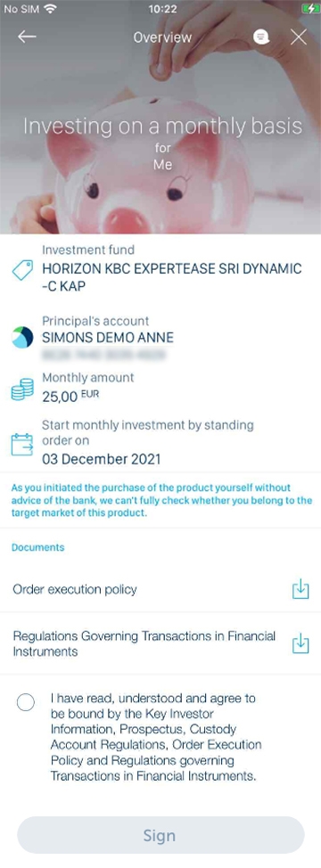Tap the 03 December 2021 start date
The width and height of the screenshot is (321, 868).
point(102,459)
